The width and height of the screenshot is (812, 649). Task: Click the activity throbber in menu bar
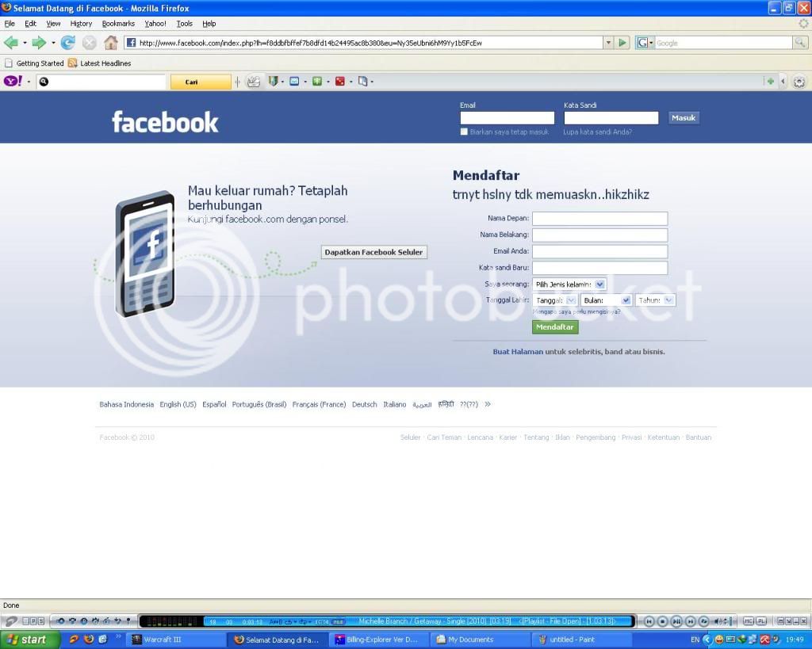(x=804, y=24)
